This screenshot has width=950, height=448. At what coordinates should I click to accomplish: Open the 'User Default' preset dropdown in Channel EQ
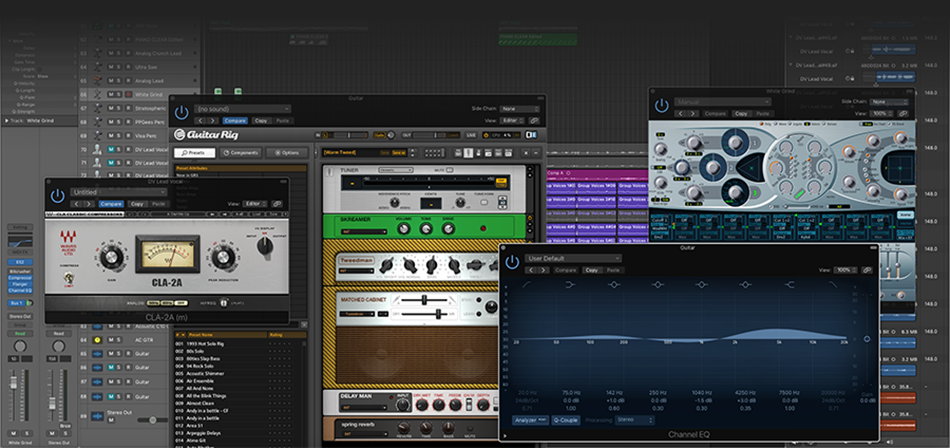coord(573,258)
